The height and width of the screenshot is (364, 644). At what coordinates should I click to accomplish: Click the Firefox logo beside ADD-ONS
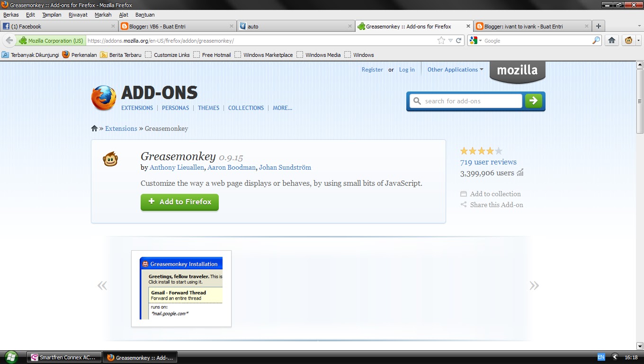pos(103,98)
